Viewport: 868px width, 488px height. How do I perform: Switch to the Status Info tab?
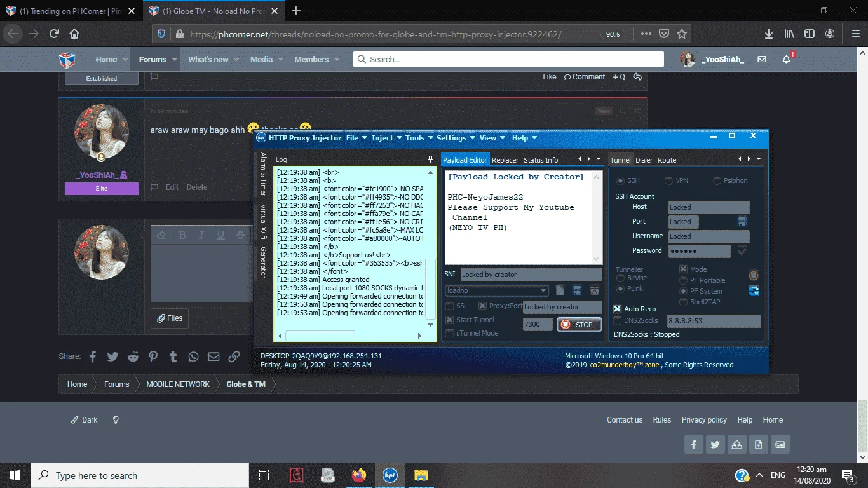[x=541, y=160]
